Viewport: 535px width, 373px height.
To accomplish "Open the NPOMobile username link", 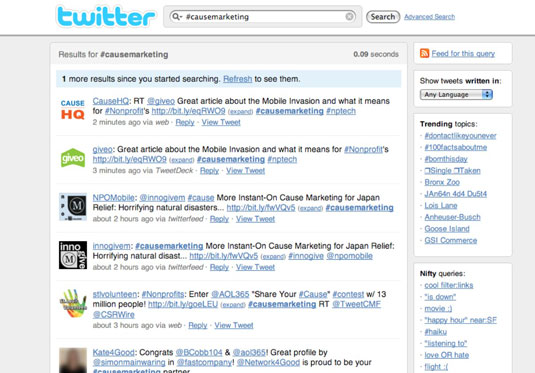I will coord(114,198).
